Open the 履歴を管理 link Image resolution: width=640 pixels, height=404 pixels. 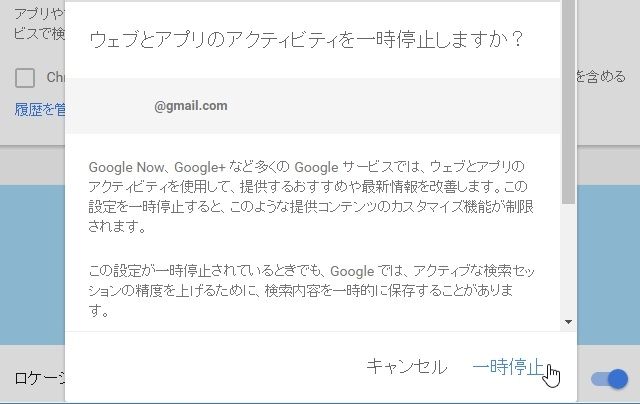tap(40, 109)
